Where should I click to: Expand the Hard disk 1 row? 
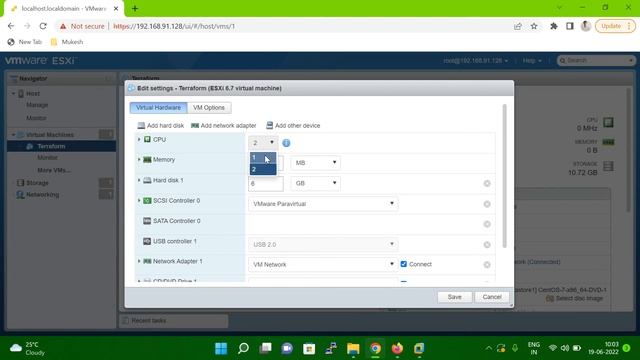coord(139,180)
